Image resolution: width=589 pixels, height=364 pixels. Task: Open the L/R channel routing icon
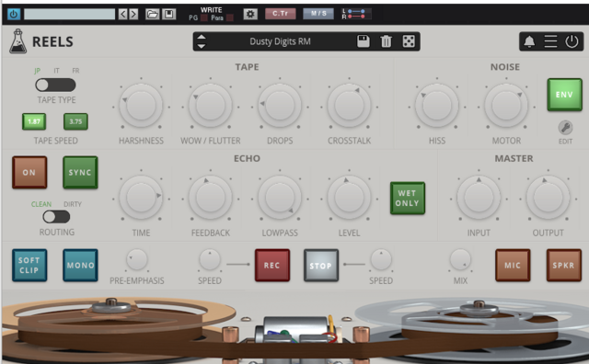356,14
